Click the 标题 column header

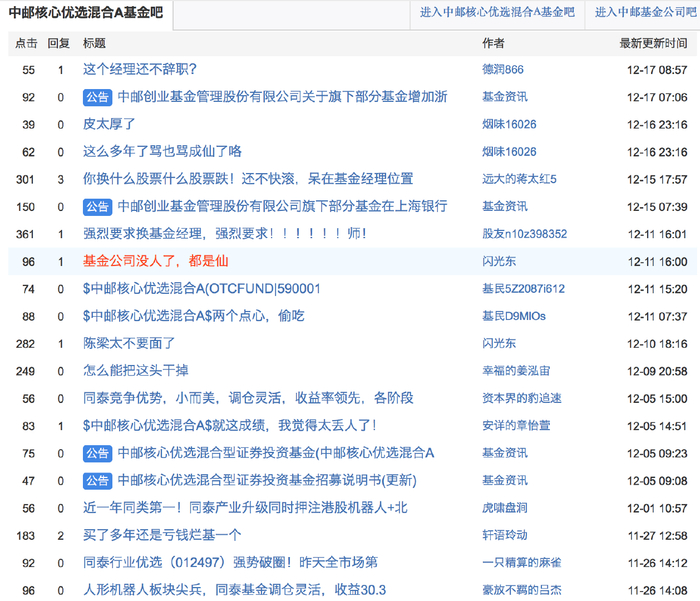(94, 43)
